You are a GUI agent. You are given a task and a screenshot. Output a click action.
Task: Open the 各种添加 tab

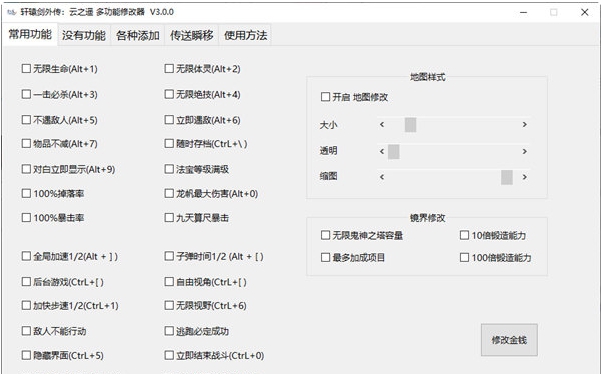click(137, 35)
